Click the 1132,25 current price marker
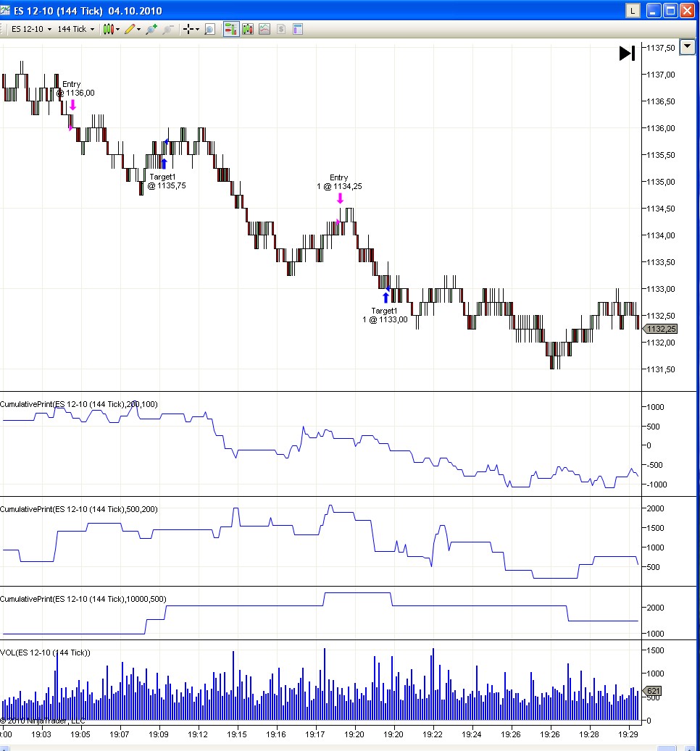 click(659, 329)
